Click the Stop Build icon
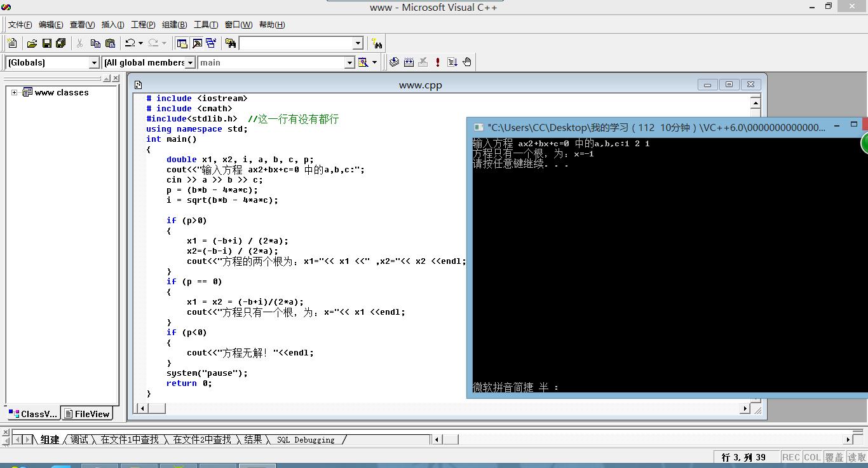This screenshot has width=868, height=468. click(x=423, y=62)
